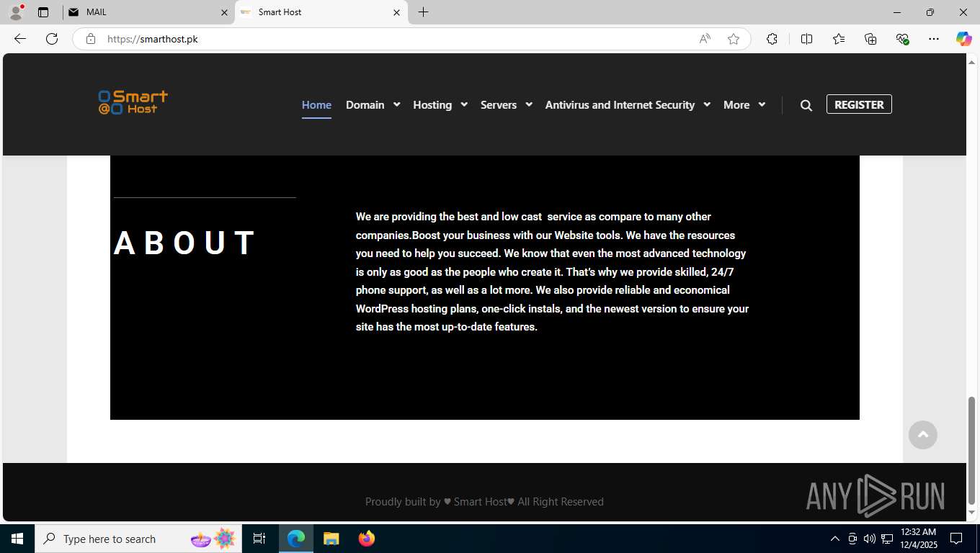Click the Windows taskbar search box
Screen dimensions: 980x553
[138, 539]
